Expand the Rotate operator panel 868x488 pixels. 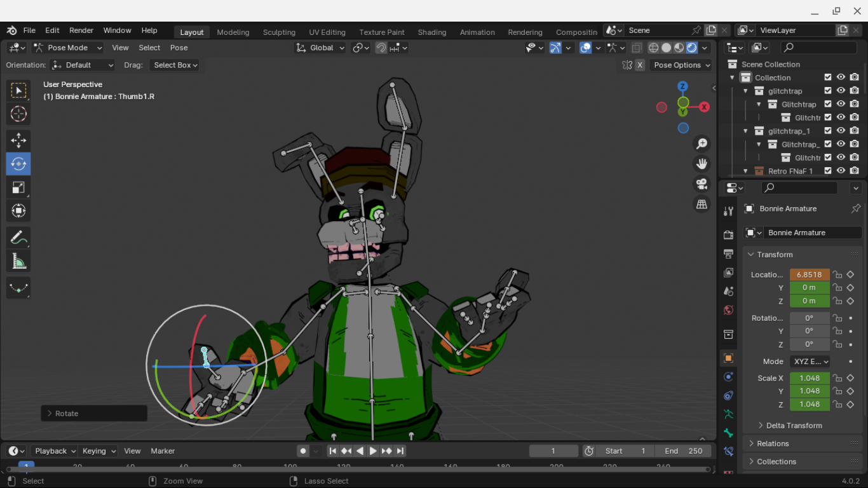(94, 414)
